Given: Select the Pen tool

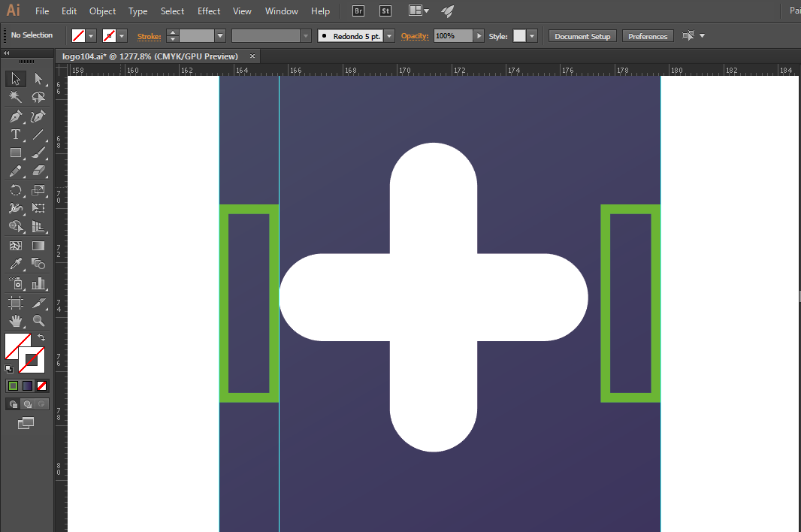Looking at the screenshot, I should [16, 116].
